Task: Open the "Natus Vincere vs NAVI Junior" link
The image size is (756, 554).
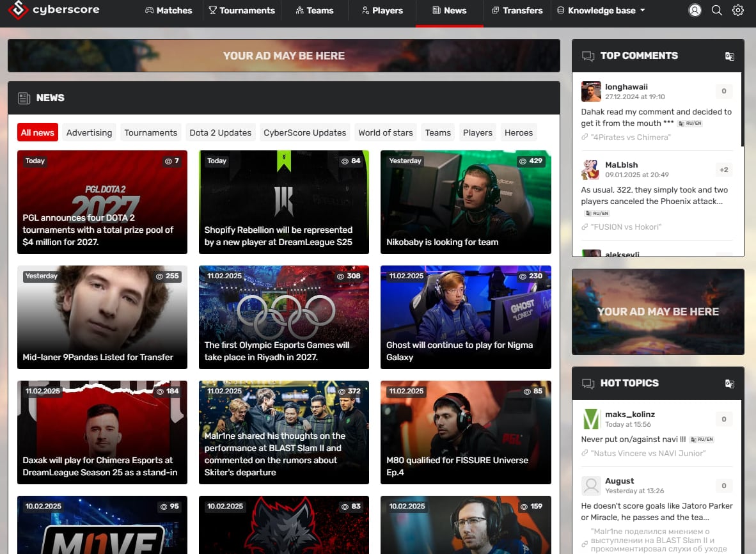Action: (648, 453)
